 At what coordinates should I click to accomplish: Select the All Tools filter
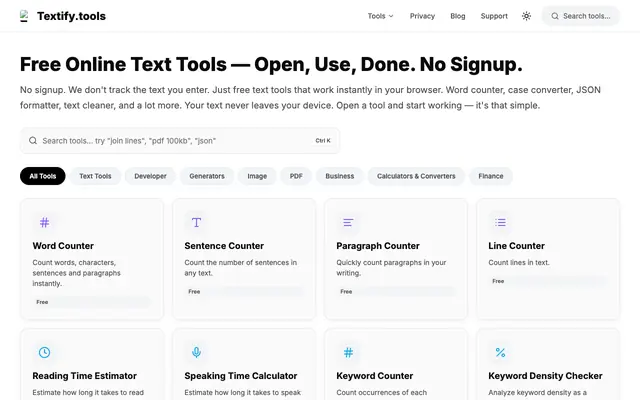42,176
